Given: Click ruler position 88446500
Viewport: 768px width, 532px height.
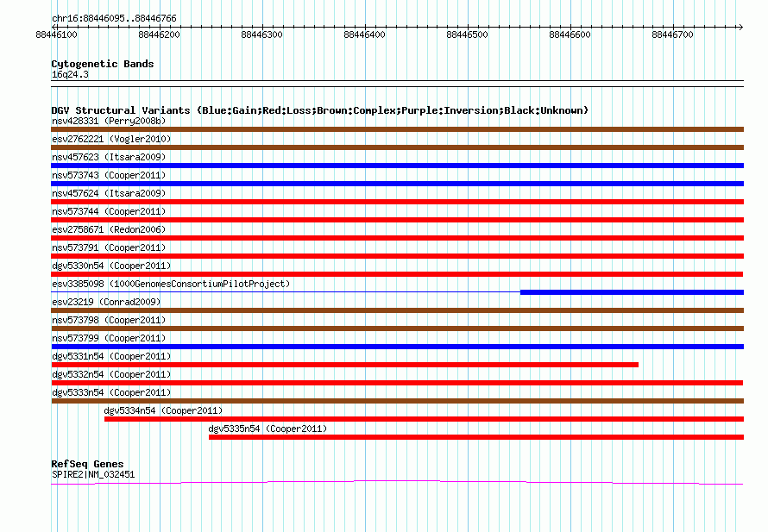Looking at the screenshot, I should (467, 34).
